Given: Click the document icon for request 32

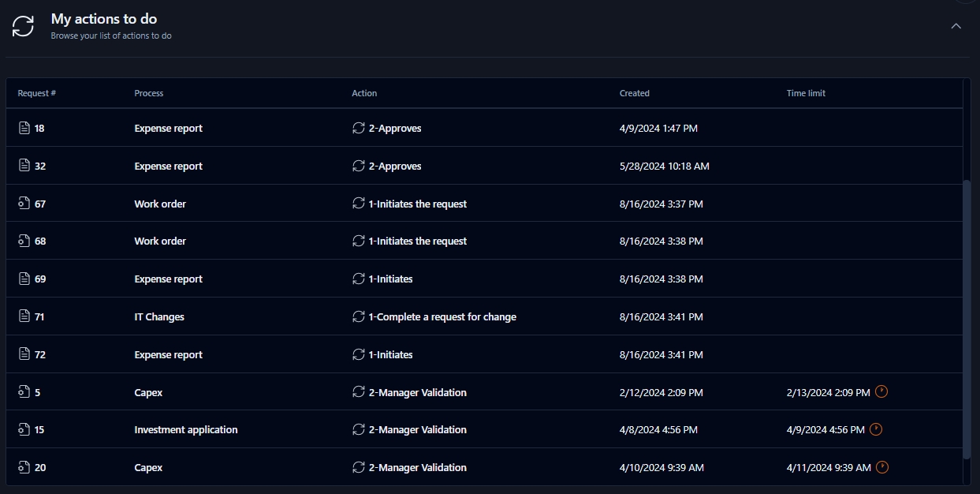Looking at the screenshot, I should (x=24, y=166).
